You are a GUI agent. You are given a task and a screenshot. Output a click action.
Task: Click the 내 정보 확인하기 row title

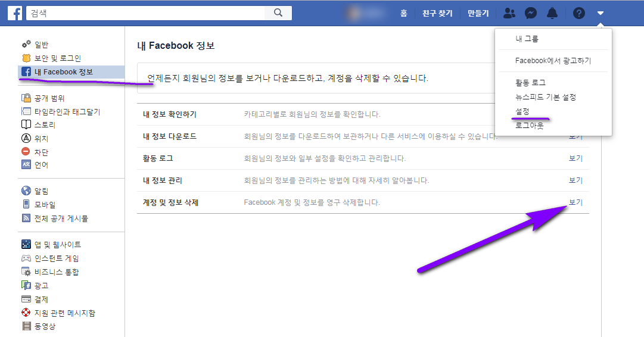pos(170,114)
